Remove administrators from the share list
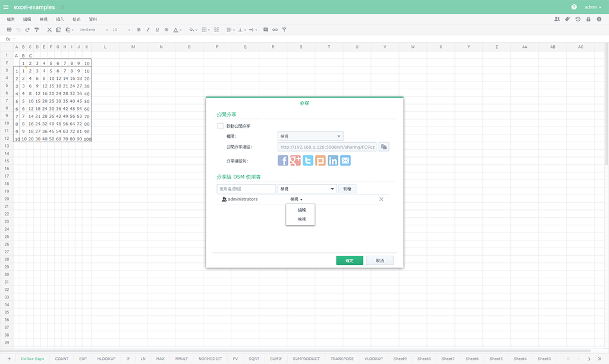Image resolution: width=609 pixels, height=364 pixels. coord(381,199)
